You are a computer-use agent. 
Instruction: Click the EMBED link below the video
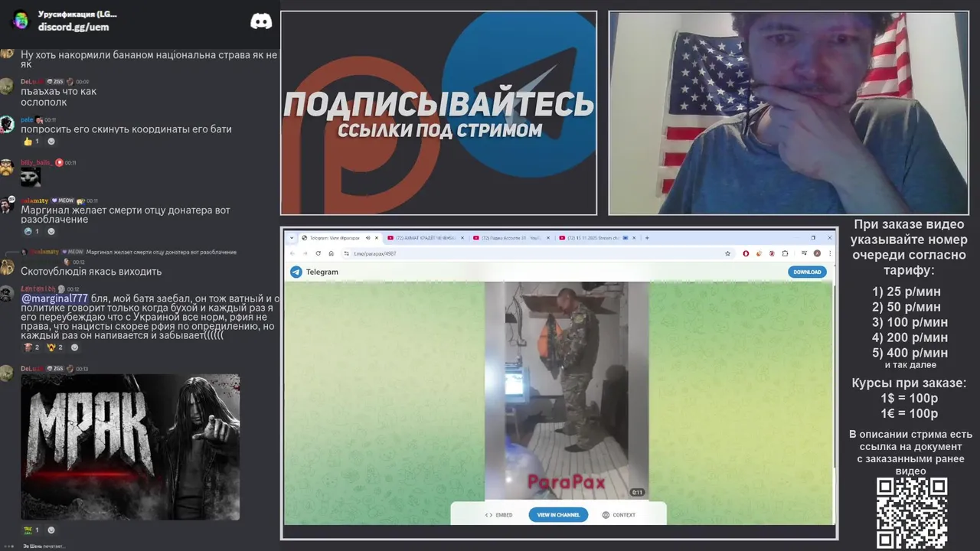[498, 515]
